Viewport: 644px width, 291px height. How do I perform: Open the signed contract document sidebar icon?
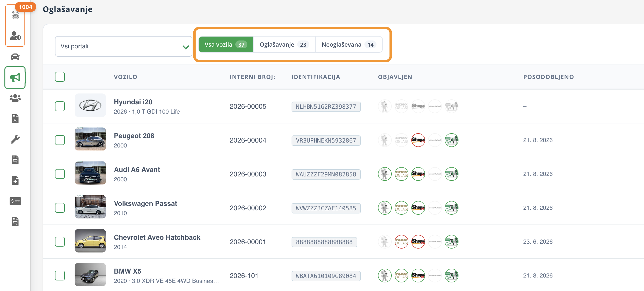coord(15,119)
